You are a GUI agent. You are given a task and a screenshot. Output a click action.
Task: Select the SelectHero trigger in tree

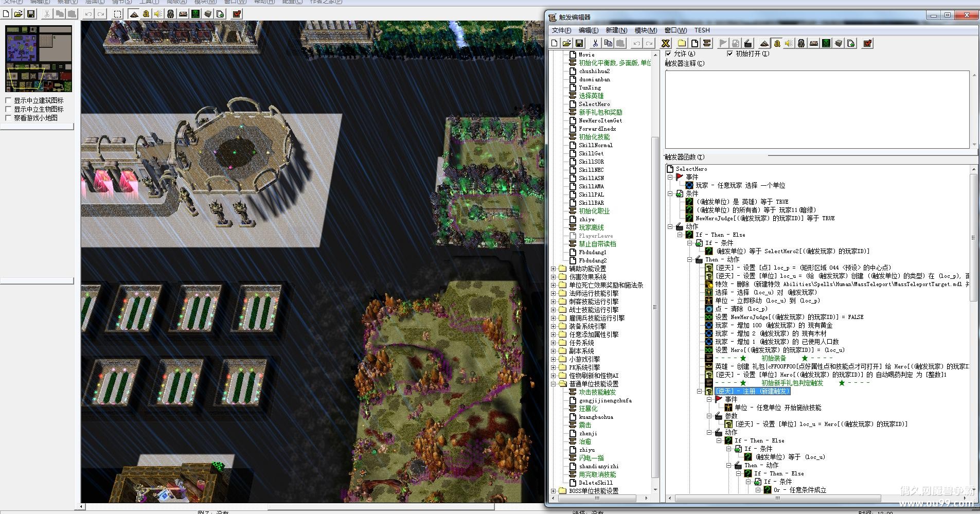(x=594, y=104)
